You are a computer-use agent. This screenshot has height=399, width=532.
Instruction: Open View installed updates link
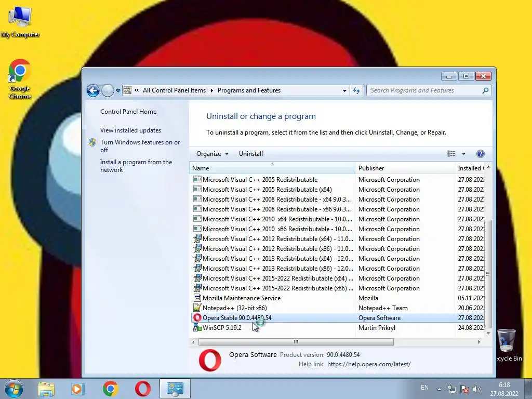point(130,130)
